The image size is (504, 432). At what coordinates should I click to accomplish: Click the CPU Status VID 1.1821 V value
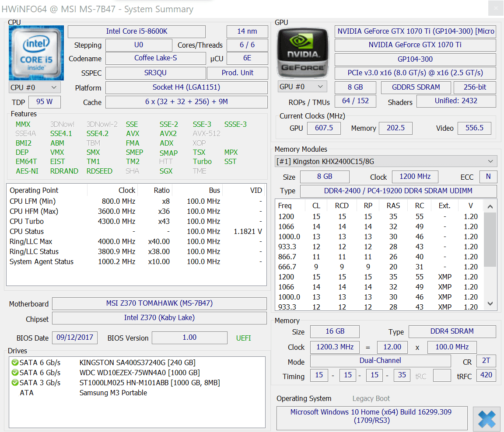pos(248,232)
